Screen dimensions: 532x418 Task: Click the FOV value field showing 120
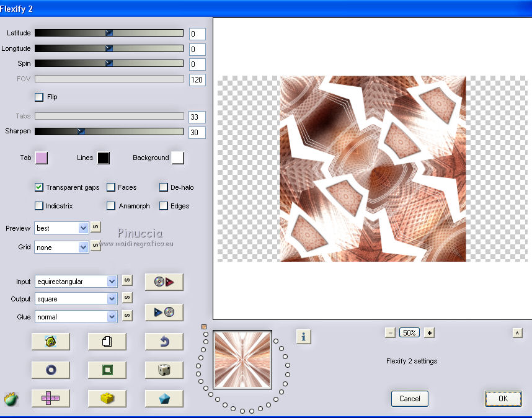coord(197,80)
